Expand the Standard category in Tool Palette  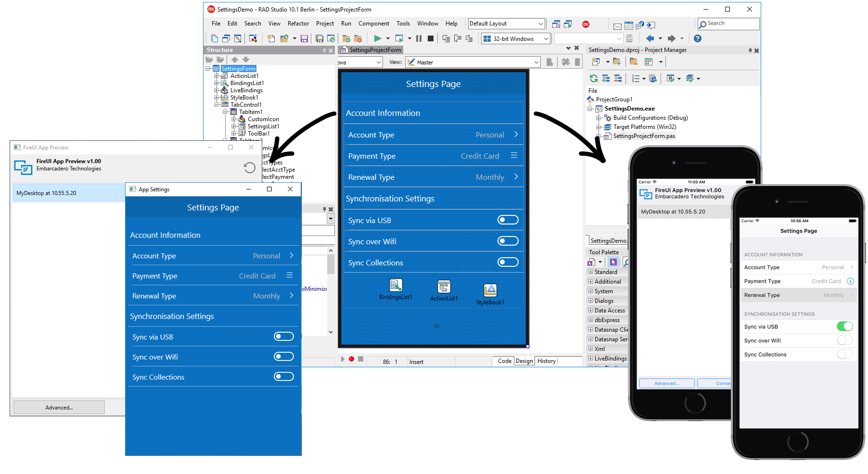[x=590, y=272]
